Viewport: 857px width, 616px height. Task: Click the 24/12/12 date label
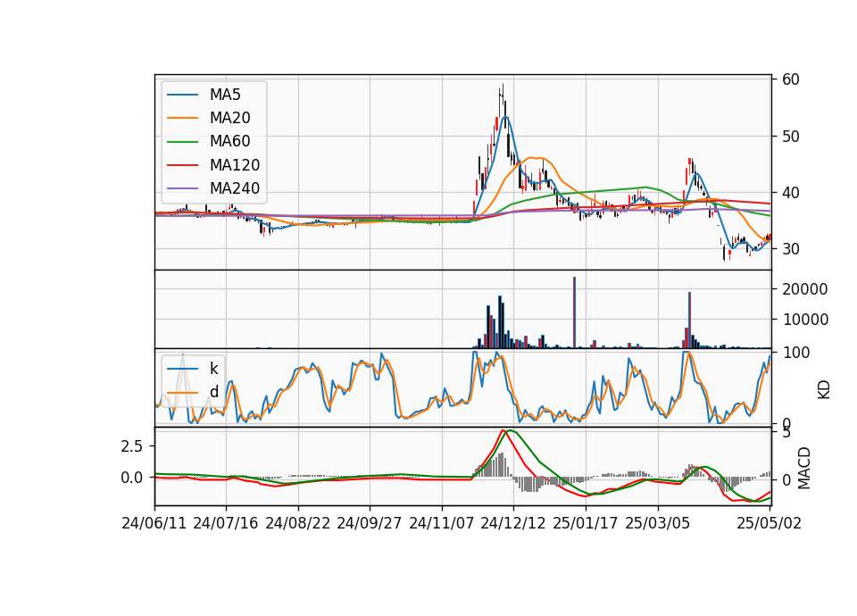[x=512, y=523]
